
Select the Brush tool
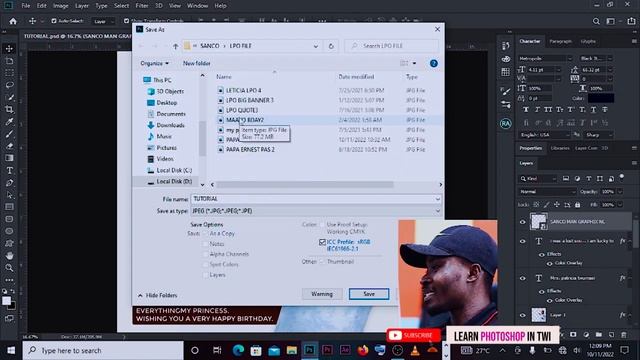(x=9, y=134)
